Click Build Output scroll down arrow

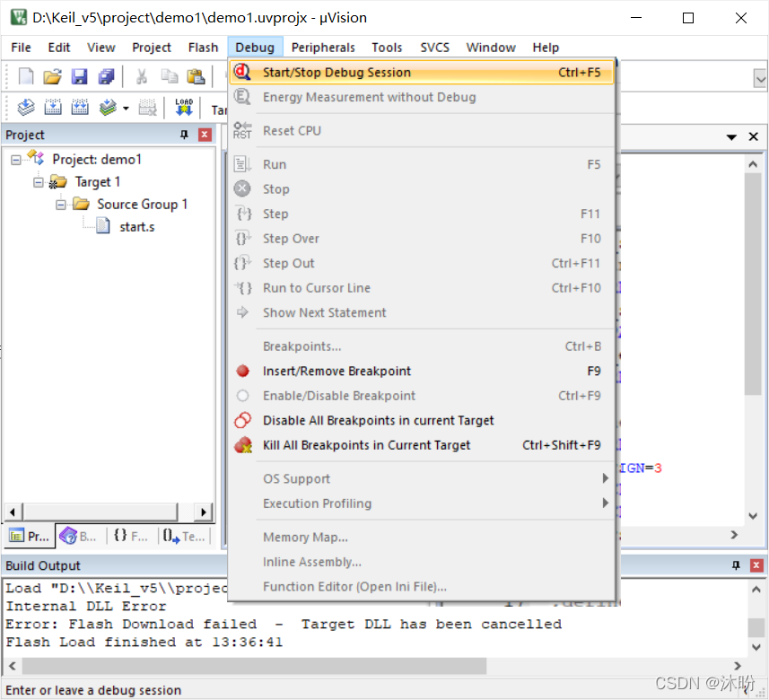click(x=756, y=648)
